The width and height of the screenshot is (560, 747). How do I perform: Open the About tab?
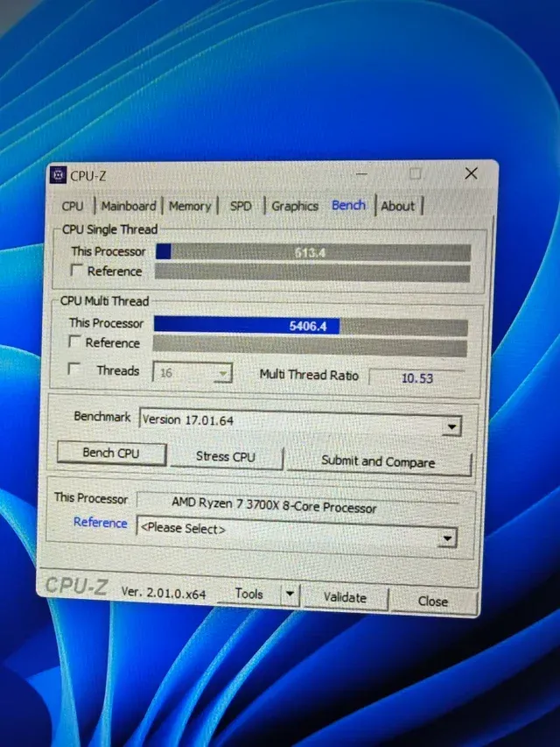[397, 207]
